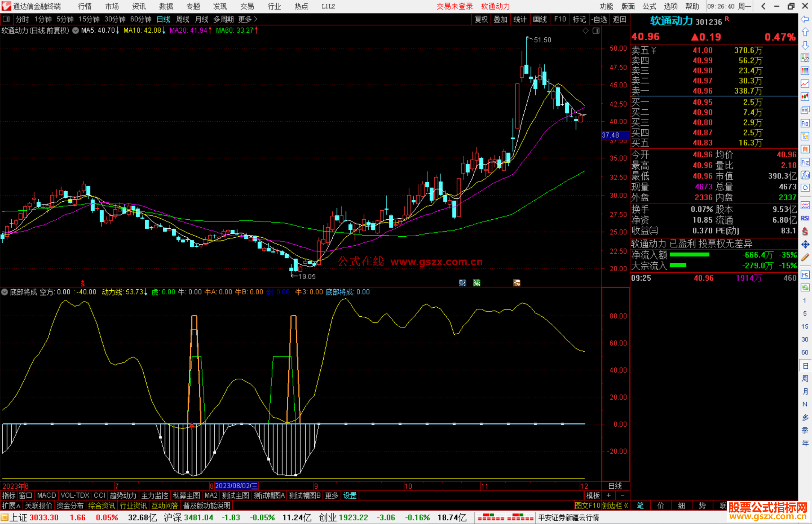Open the F10 info sidebar icon
This screenshot has height=524, width=812.
point(805,123)
